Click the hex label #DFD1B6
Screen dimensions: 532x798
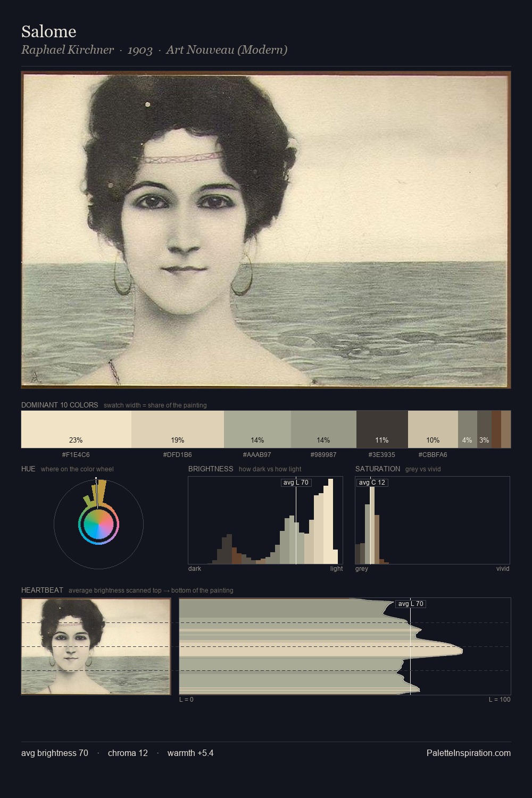[178, 455]
